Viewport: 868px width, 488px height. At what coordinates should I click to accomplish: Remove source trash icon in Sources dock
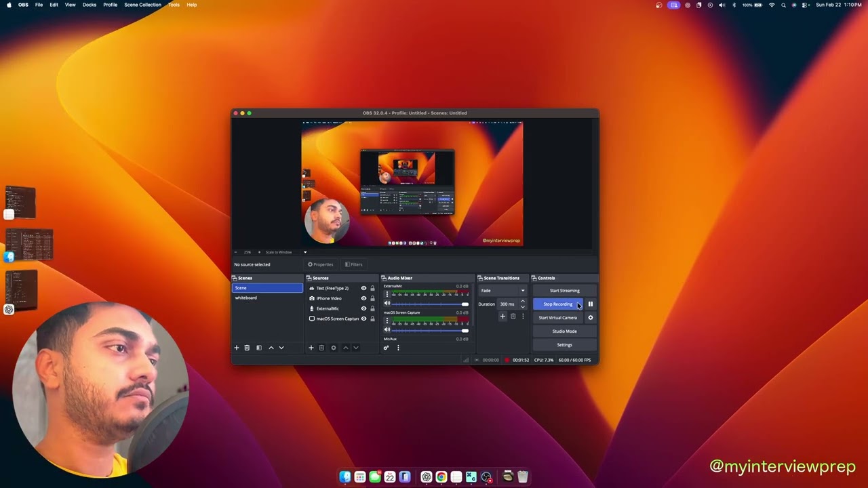click(321, 348)
